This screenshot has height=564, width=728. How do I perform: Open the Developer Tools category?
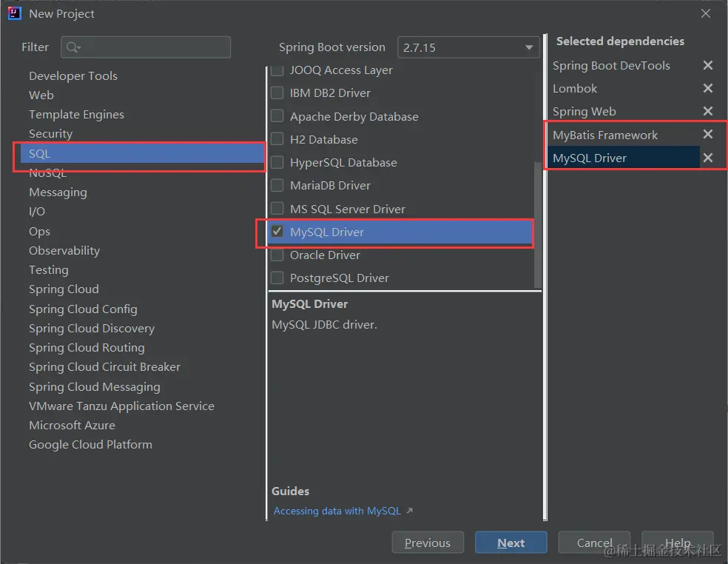click(x=73, y=76)
